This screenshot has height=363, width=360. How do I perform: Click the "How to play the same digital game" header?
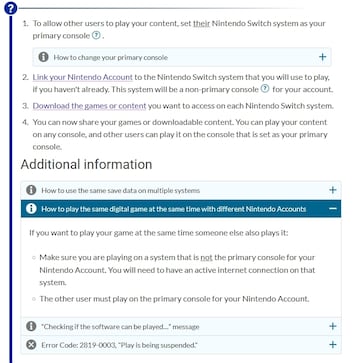(174, 209)
